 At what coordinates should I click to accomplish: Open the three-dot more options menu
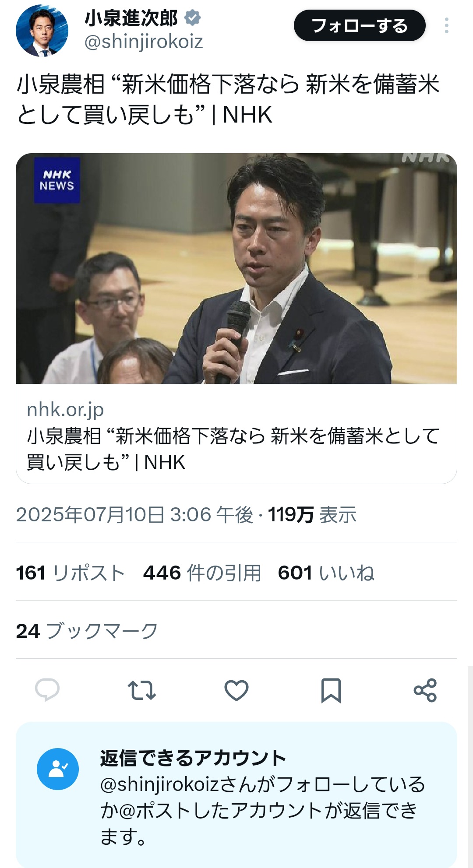coord(446,25)
